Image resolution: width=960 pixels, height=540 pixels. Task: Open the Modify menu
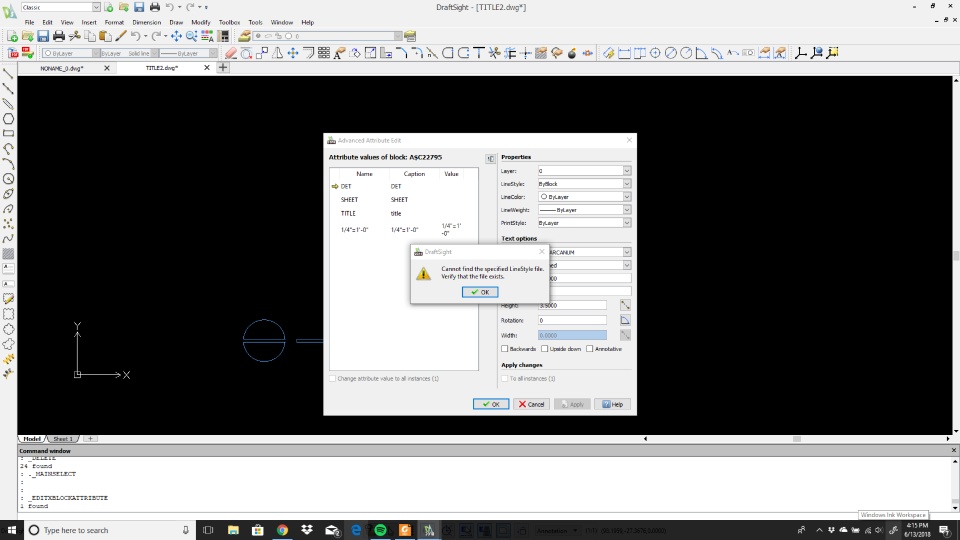tap(200, 22)
